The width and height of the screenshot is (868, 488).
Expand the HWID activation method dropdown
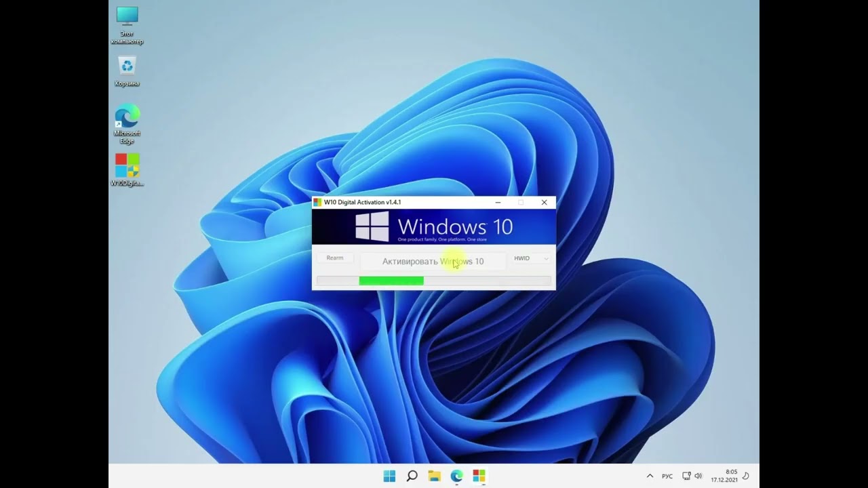(x=531, y=258)
